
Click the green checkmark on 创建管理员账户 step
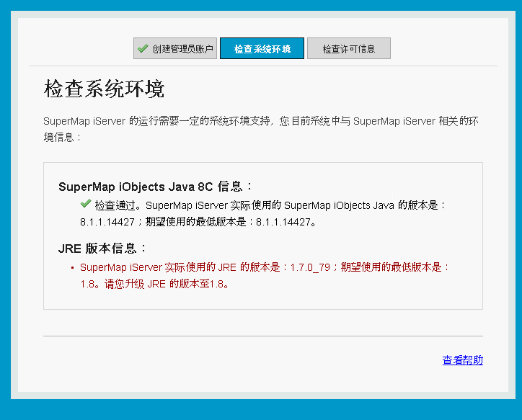coord(143,48)
